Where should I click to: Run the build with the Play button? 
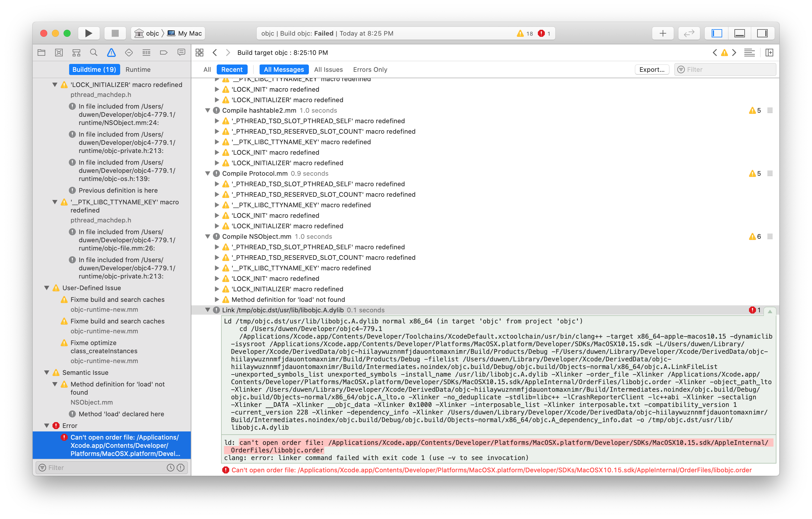[88, 33]
